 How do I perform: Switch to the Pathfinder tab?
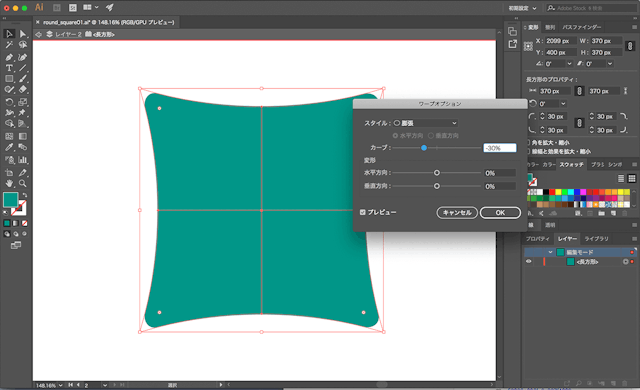pyautogui.click(x=582, y=27)
